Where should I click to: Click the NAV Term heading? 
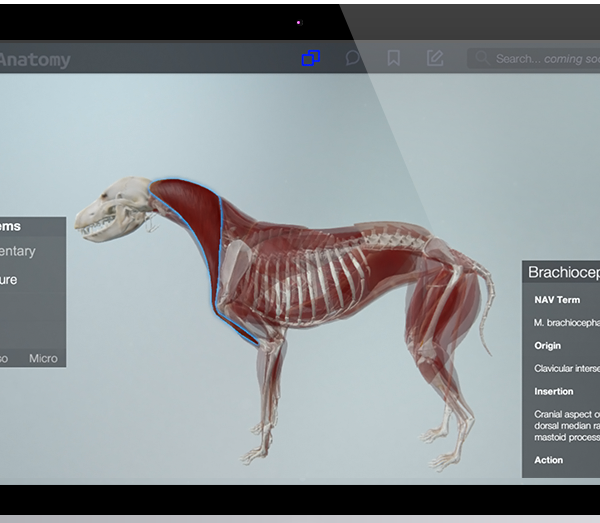pos(557,300)
